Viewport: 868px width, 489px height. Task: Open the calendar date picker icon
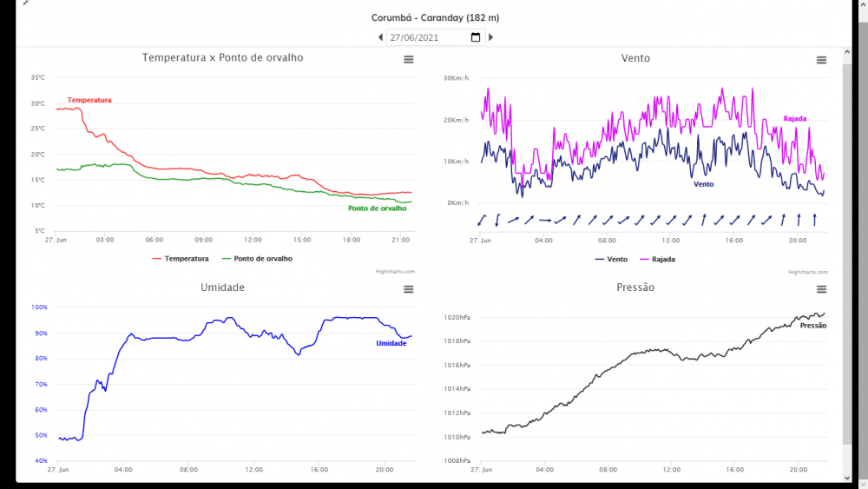click(x=476, y=37)
